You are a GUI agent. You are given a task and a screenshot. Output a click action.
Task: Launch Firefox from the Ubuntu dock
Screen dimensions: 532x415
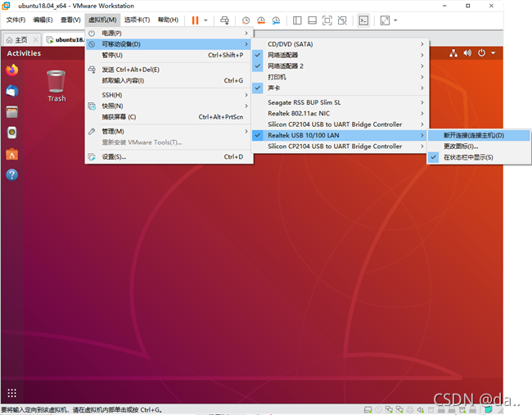12,70
